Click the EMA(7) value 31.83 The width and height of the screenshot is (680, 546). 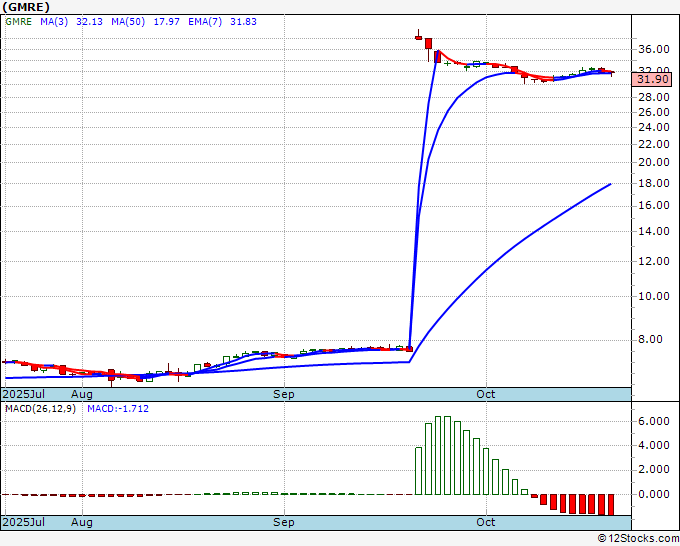click(x=243, y=22)
